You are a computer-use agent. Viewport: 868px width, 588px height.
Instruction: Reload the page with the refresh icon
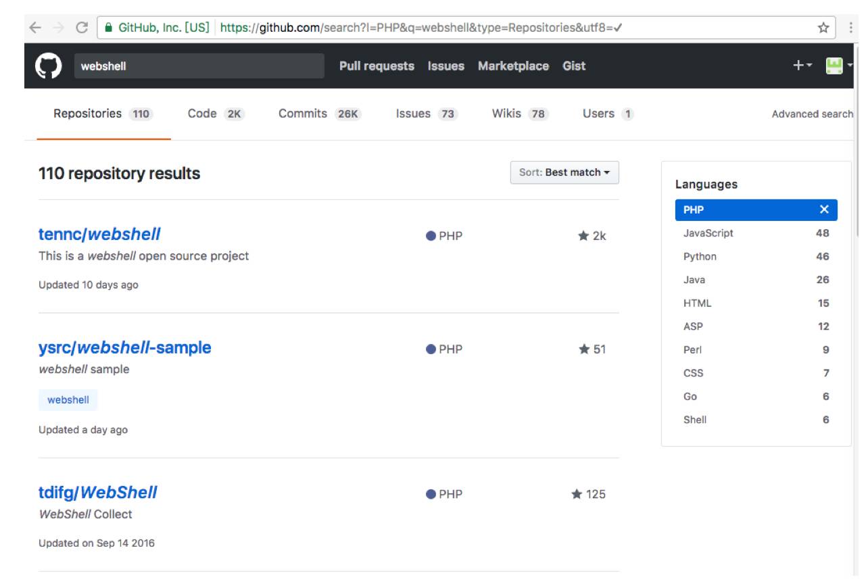[81, 28]
